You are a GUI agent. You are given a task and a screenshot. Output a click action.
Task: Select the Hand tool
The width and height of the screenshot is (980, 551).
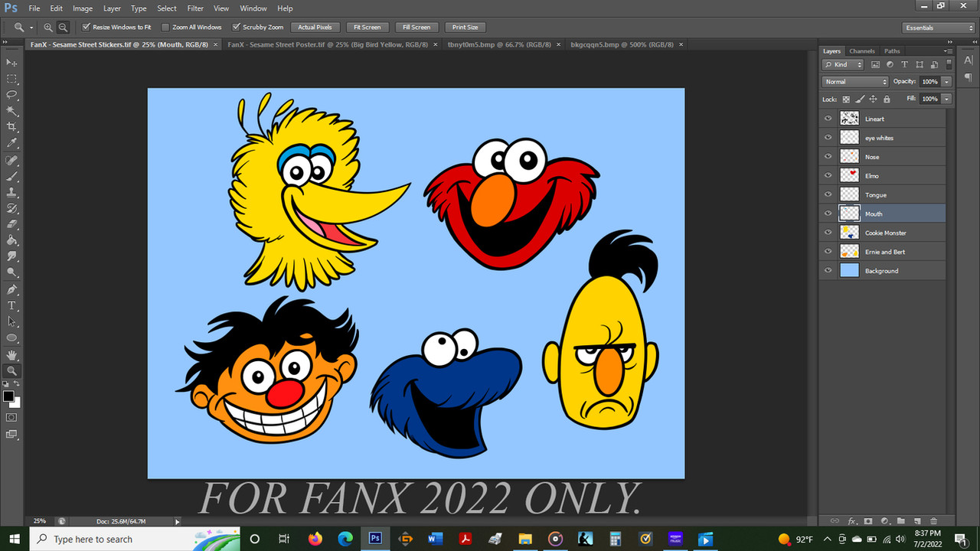coord(11,355)
